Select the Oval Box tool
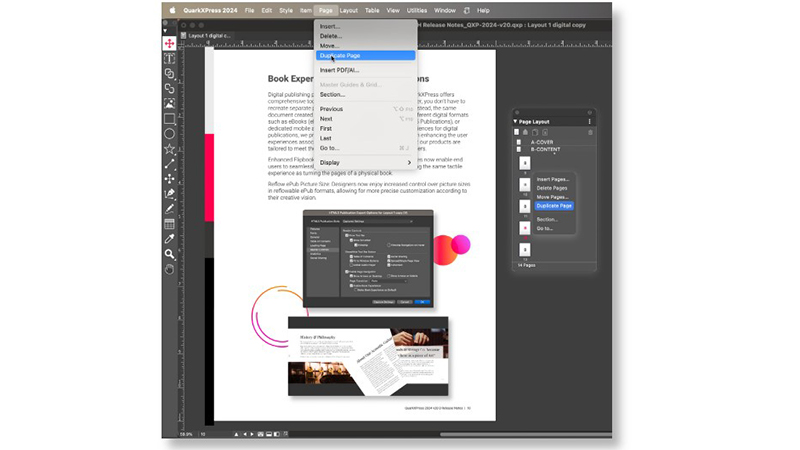The width and height of the screenshot is (800, 450). [x=169, y=134]
